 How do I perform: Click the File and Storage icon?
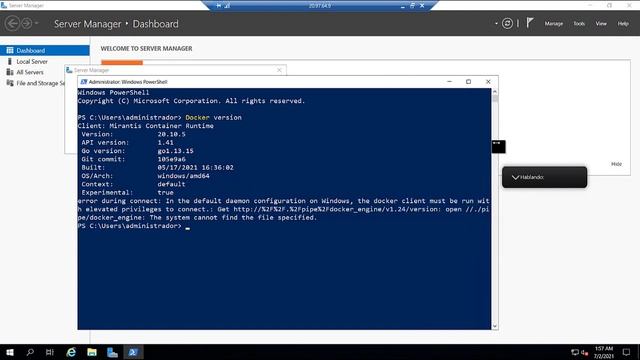point(10,83)
